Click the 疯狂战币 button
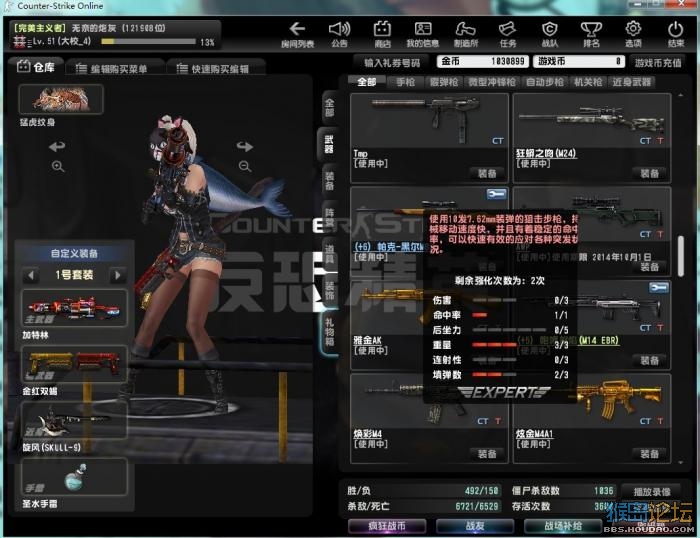This screenshot has height=538, width=700. (387, 526)
